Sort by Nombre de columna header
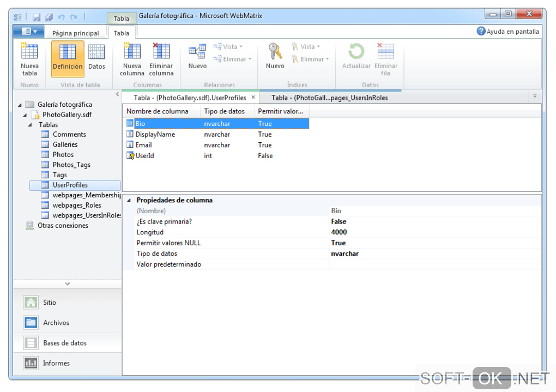 [161, 111]
